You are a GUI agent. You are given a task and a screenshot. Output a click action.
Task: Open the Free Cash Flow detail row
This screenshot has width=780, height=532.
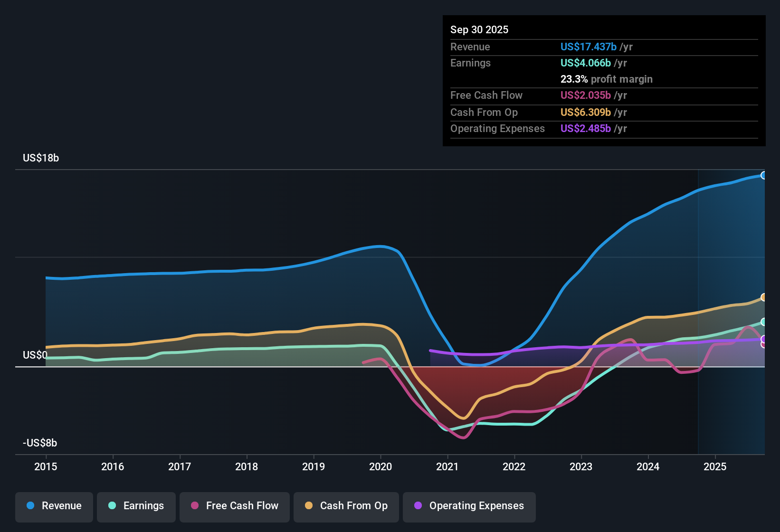click(x=486, y=95)
